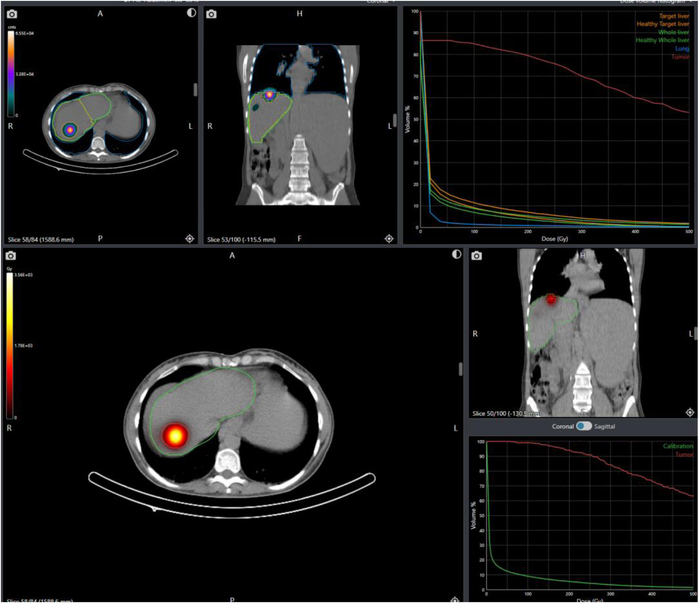The height and width of the screenshot is (603, 700).
Task: Click the counts color scale bar
Action: coord(11,74)
